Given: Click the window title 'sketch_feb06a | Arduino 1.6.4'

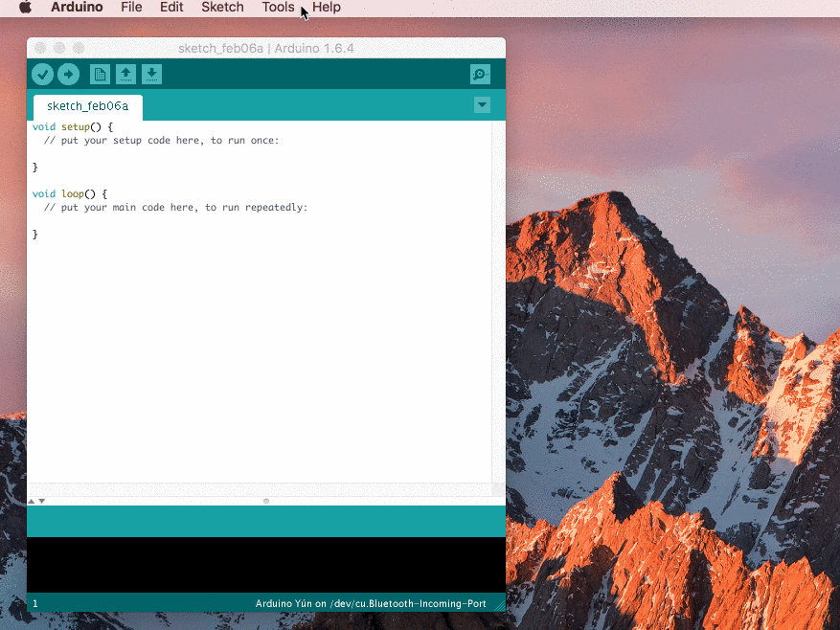Looking at the screenshot, I should click(265, 48).
